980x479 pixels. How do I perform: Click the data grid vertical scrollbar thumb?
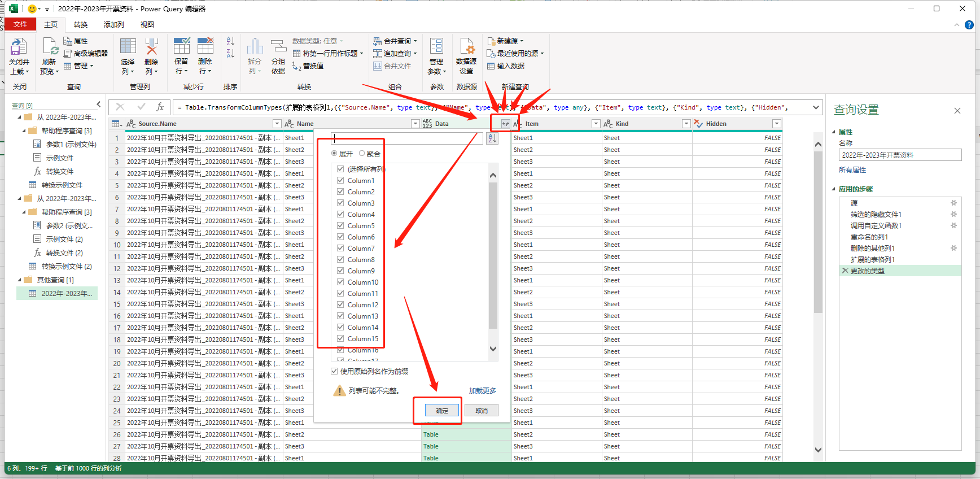pyautogui.click(x=818, y=232)
